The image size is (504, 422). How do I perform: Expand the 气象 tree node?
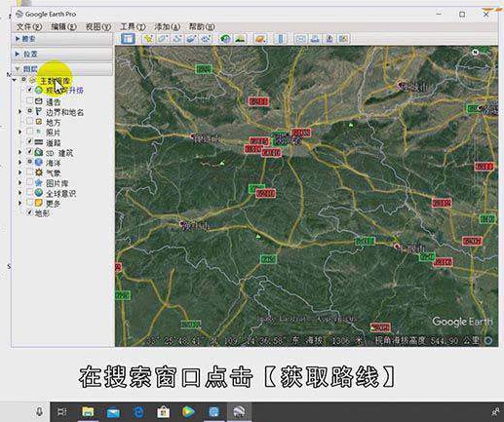(20, 173)
